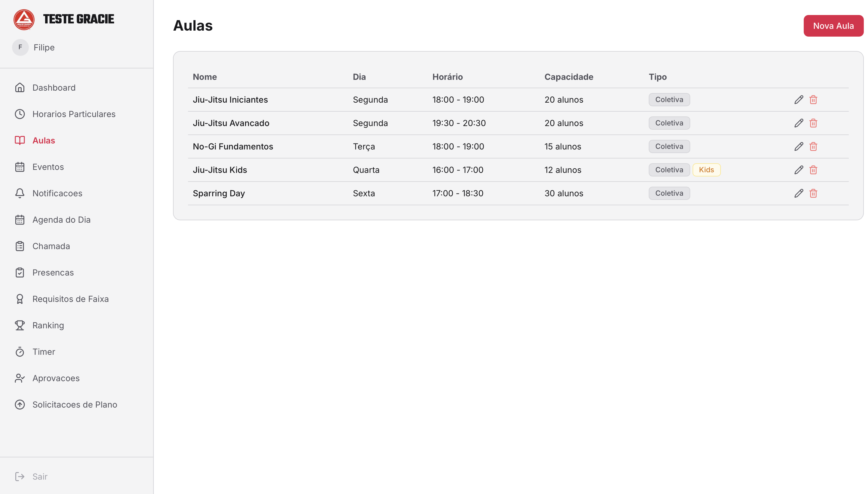Click the Eventos calendar icon
The height and width of the screenshot is (494, 868).
20,167
